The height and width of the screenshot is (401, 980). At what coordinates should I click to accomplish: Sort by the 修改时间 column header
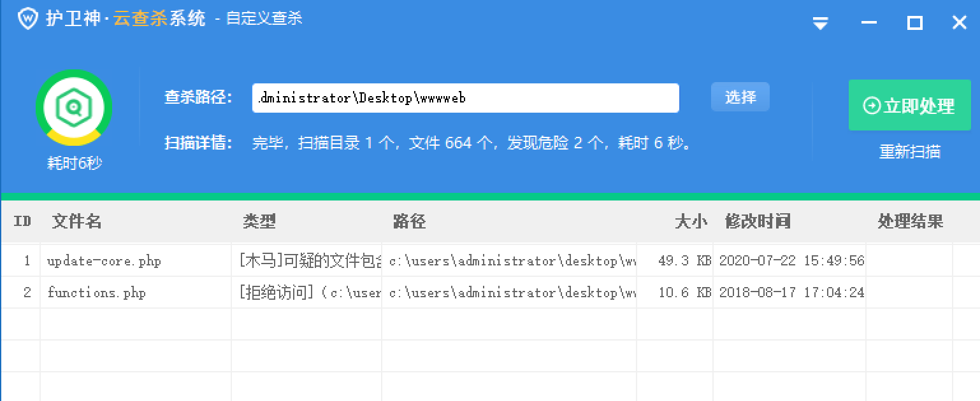758,222
